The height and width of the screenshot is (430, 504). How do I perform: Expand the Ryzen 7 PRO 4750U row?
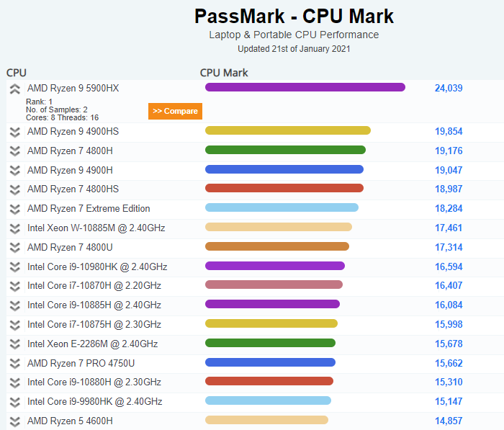15,364
